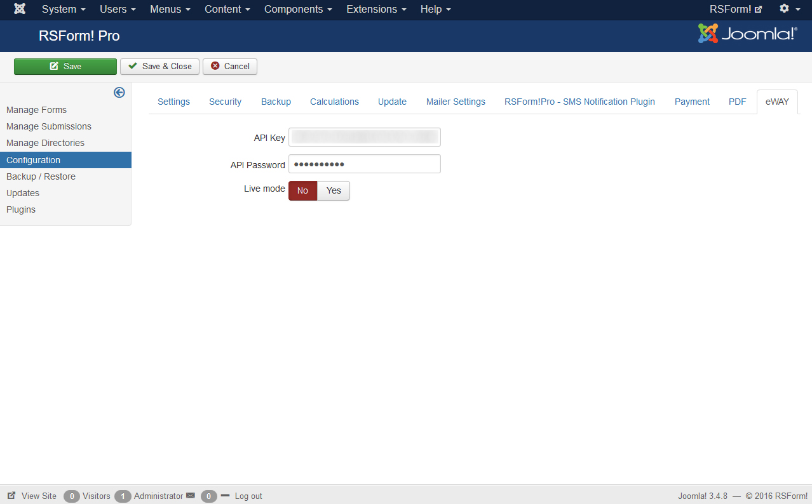Click the messages envelope icon in footer
812x504 pixels.
pyautogui.click(x=191, y=496)
